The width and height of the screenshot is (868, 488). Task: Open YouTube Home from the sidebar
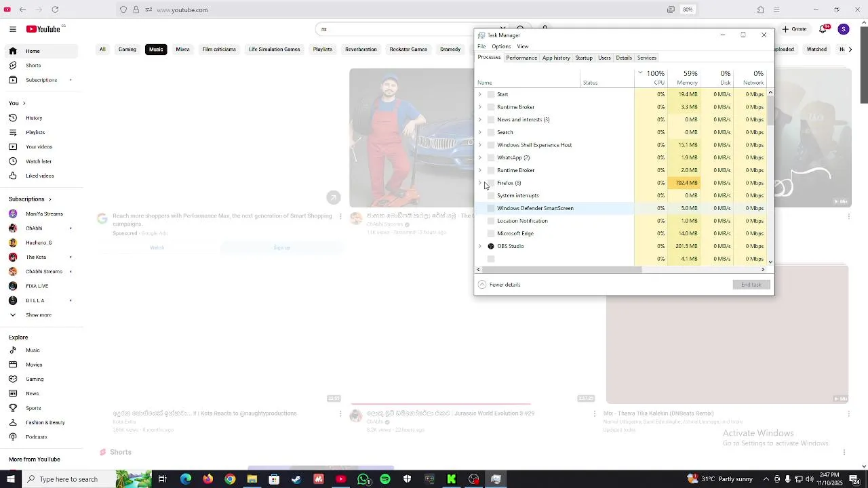pyautogui.click(x=41, y=51)
